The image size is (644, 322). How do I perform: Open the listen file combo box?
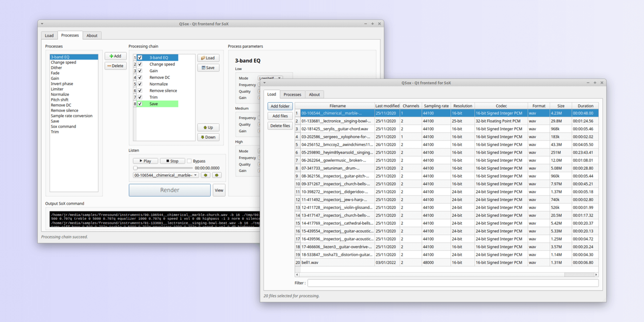[166, 175]
